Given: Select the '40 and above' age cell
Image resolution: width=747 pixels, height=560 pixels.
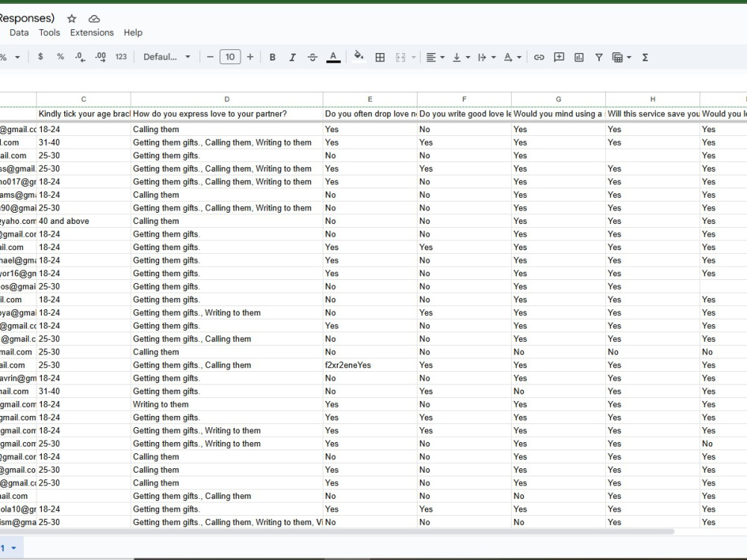Looking at the screenshot, I should click(x=84, y=221).
